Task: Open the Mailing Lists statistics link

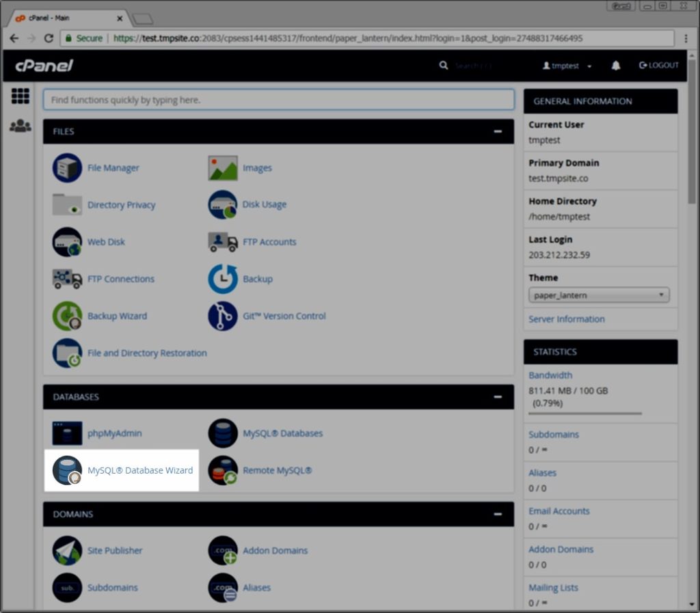Action: pos(553,588)
